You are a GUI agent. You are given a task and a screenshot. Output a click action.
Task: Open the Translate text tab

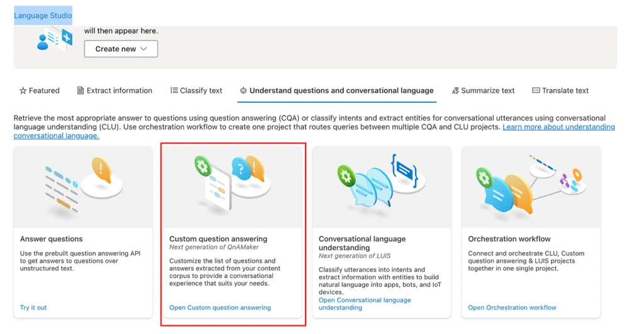565,91
